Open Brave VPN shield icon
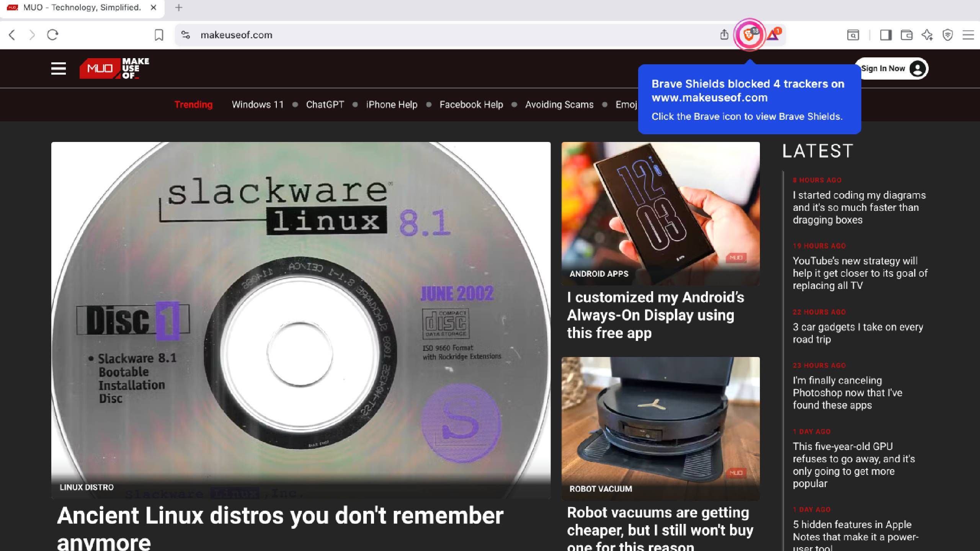The height and width of the screenshot is (551, 980). (947, 35)
